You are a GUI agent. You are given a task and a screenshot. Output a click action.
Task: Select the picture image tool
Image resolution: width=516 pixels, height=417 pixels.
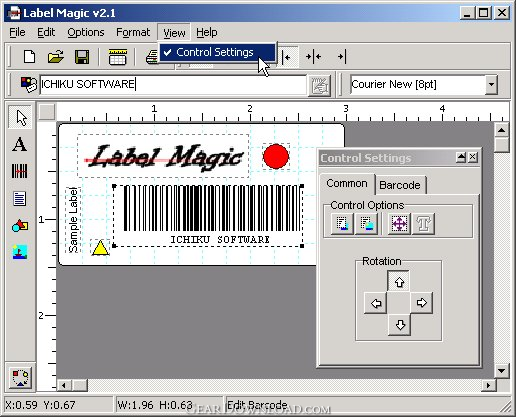20,252
